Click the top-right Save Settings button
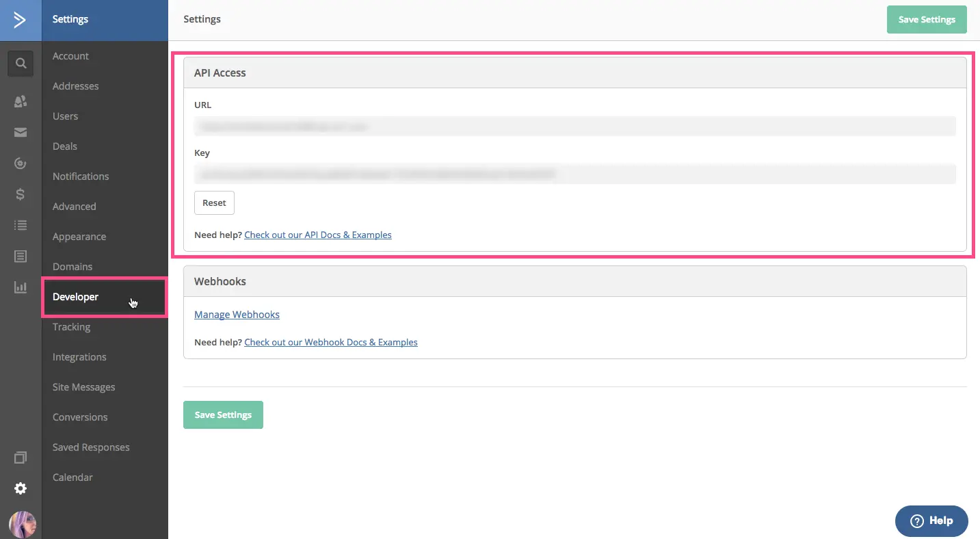The image size is (980, 539). (926, 20)
